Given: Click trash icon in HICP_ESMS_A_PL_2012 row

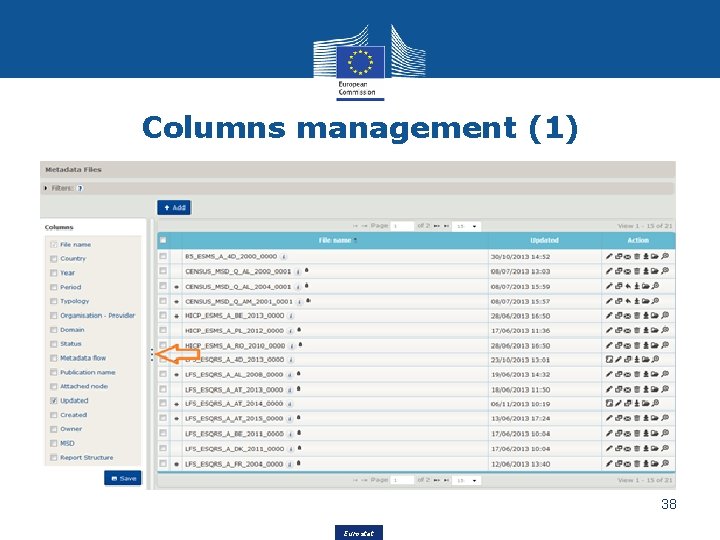Looking at the screenshot, I should (637, 330).
